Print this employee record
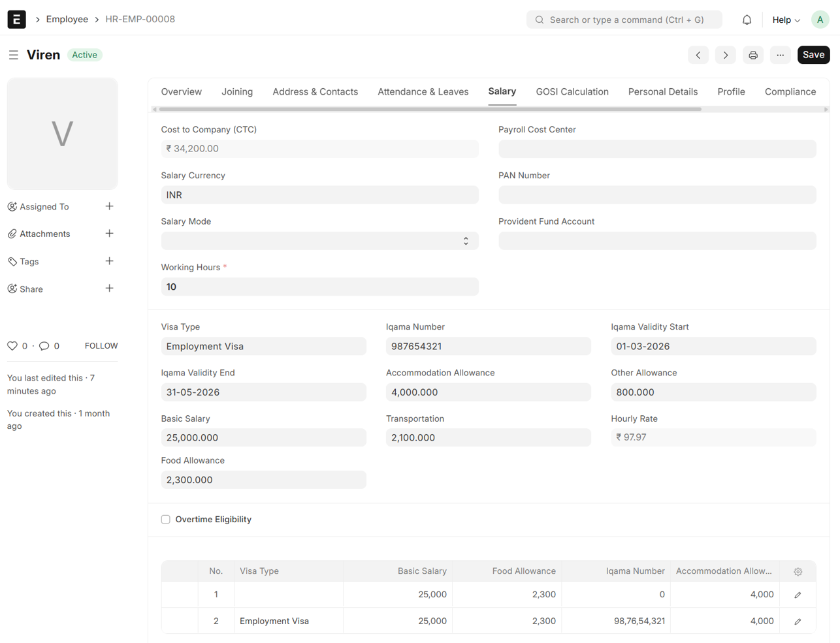Image resolution: width=840 pixels, height=643 pixels. 753,55
